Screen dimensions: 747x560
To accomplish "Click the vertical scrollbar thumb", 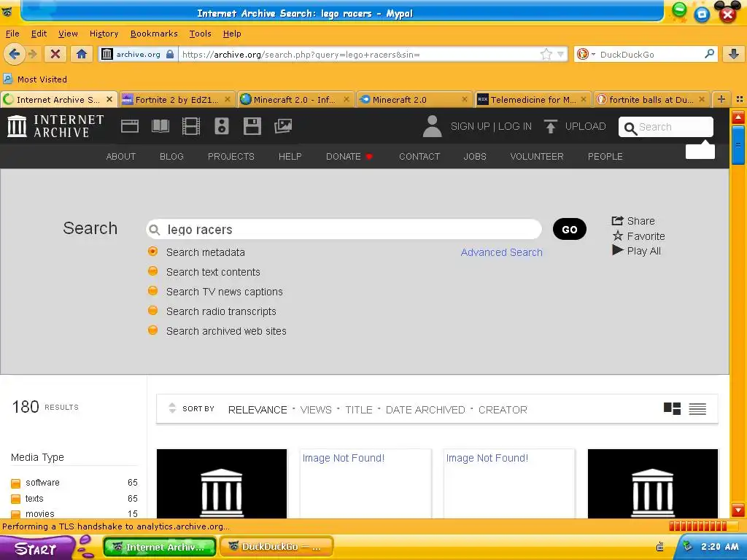I will [738, 145].
